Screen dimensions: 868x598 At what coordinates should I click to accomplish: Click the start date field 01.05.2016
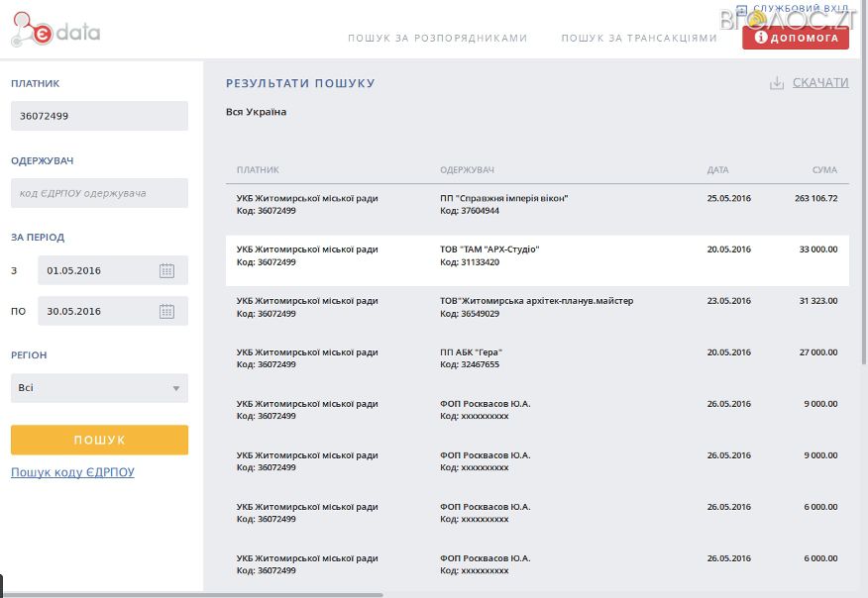pyautogui.click(x=94, y=270)
